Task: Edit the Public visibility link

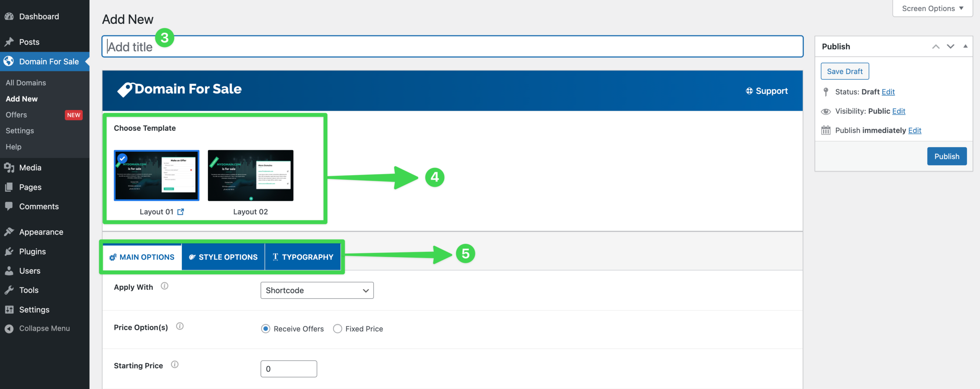Action: tap(898, 111)
